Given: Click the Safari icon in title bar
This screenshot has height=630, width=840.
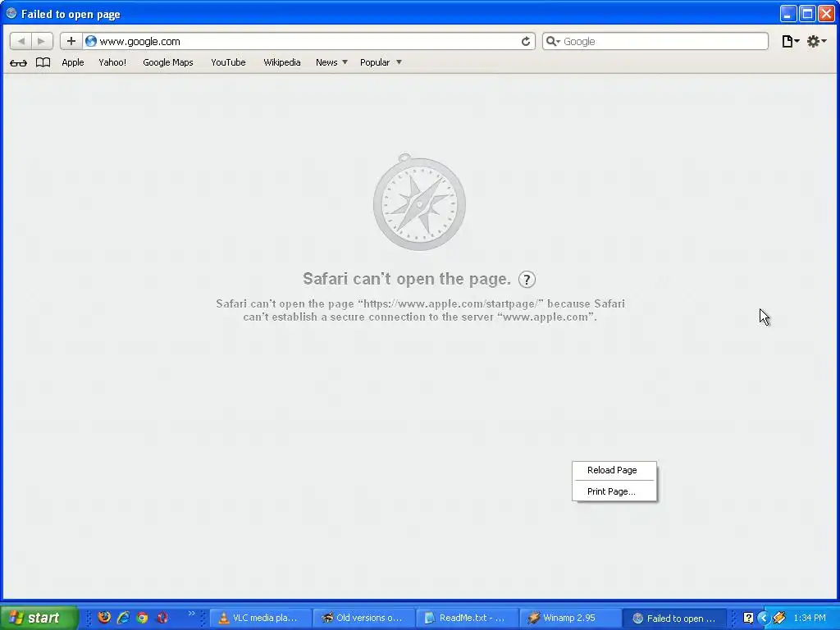Looking at the screenshot, I should click(x=11, y=13).
